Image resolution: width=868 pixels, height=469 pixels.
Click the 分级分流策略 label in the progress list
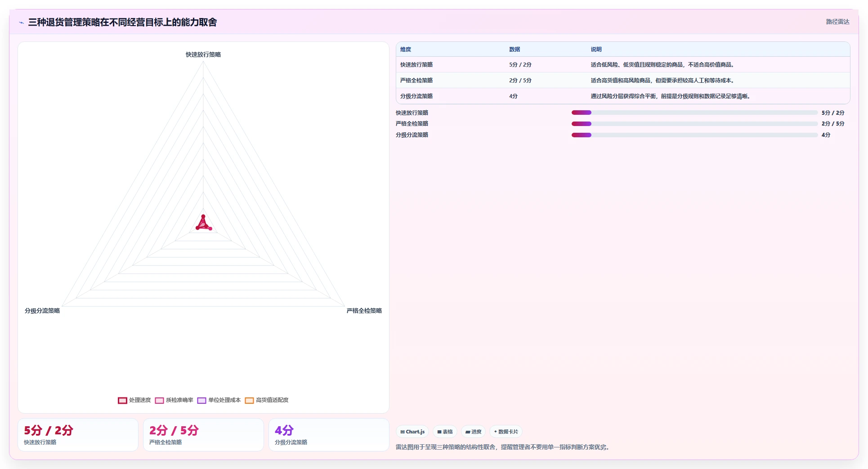coord(412,135)
